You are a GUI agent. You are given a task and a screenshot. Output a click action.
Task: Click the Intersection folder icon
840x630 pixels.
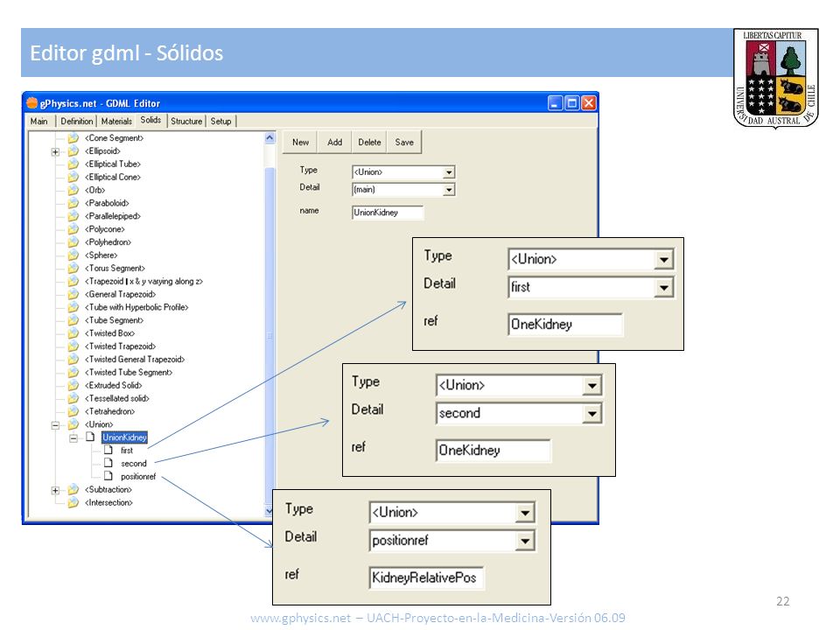(x=73, y=502)
